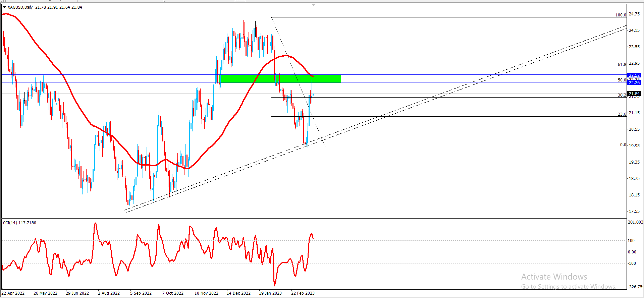
Task: Click the 38.2 Fibonacci level label
Action: pyautogui.click(x=622, y=95)
